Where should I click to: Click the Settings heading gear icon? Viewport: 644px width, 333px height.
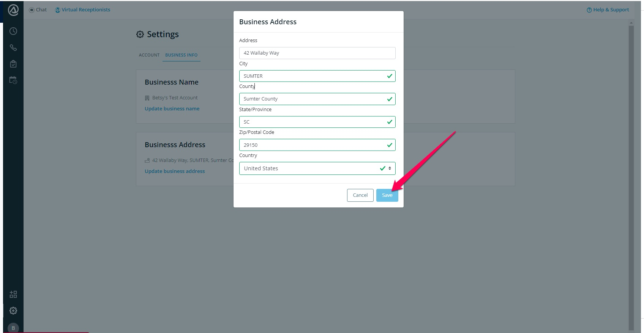point(140,35)
